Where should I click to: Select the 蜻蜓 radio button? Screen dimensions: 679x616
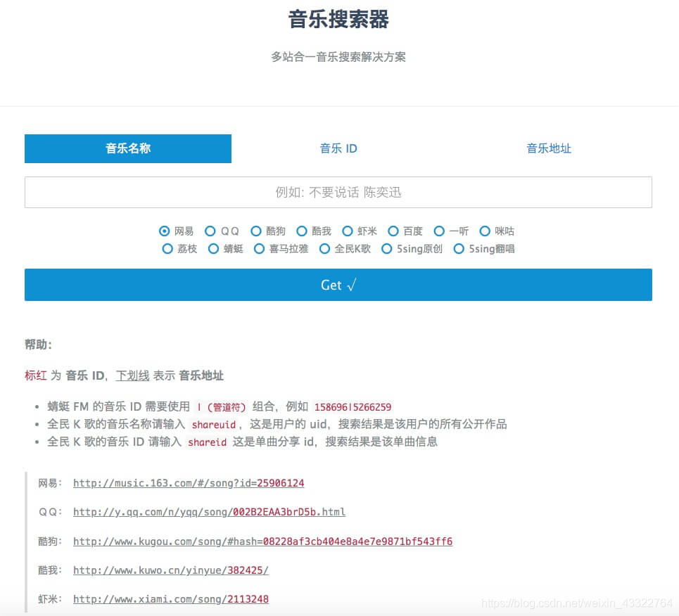coord(214,249)
